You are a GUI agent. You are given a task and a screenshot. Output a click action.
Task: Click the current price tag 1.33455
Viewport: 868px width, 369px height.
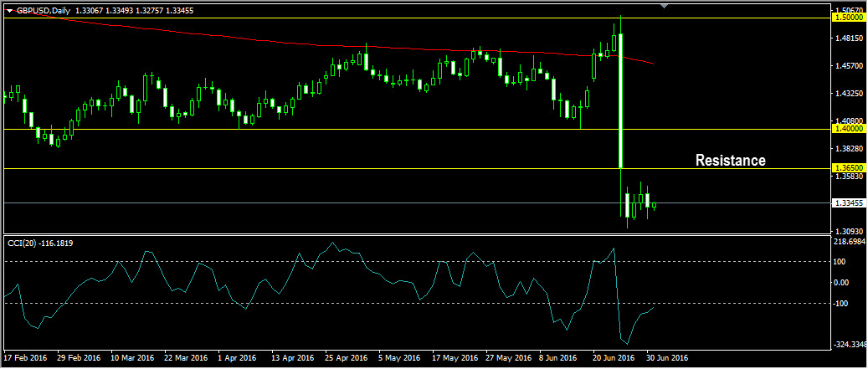coord(849,203)
